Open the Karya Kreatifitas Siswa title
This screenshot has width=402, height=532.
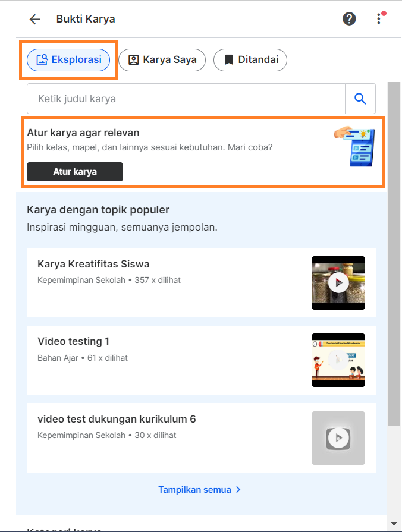tap(93, 264)
